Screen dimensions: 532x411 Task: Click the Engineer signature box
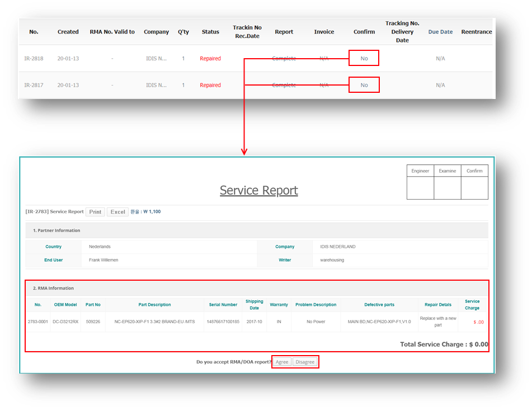coord(420,188)
